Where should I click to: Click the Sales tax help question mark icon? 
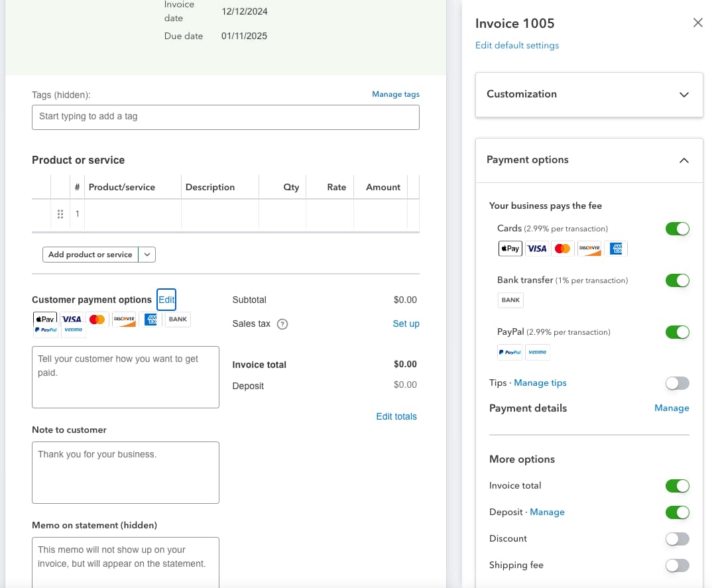(282, 324)
